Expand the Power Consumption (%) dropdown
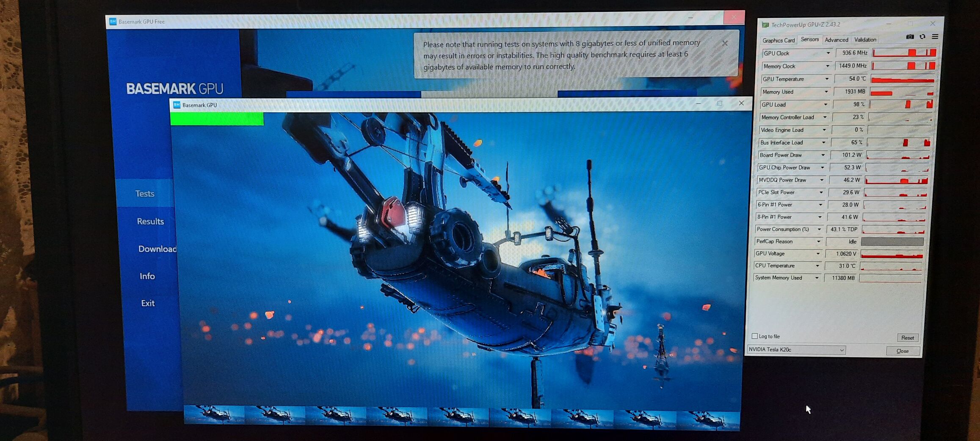Viewport: 980px width, 441px height. click(x=819, y=229)
